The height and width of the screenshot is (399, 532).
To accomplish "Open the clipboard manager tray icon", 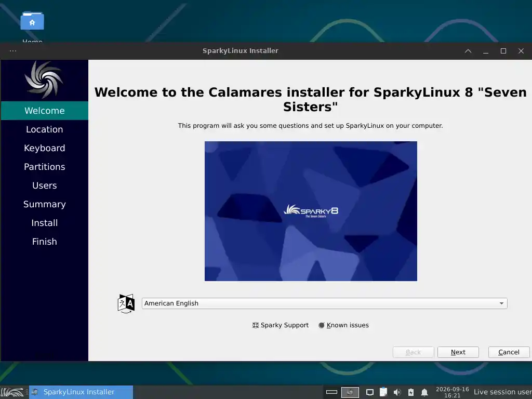I will tap(383, 392).
